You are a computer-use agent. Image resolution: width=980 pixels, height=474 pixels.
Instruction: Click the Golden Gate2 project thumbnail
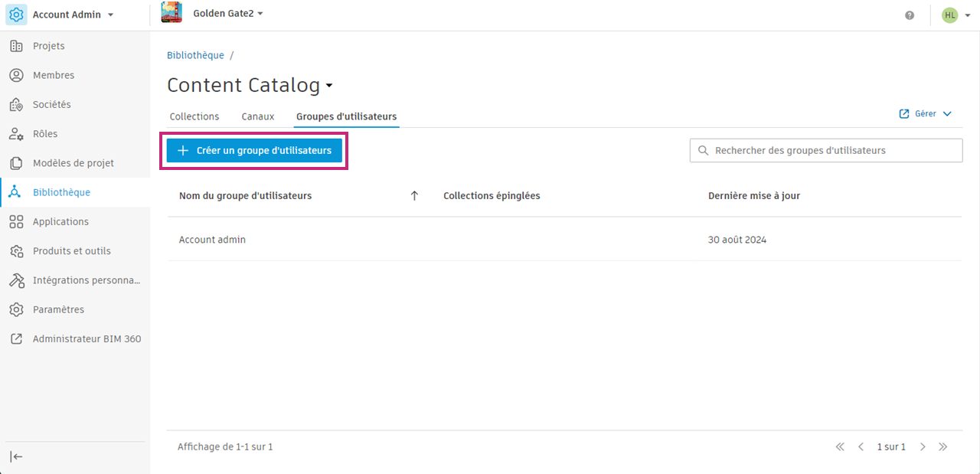pyautogui.click(x=171, y=13)
